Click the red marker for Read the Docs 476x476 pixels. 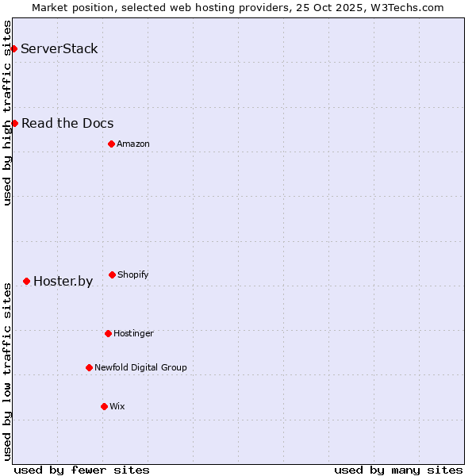[14, 123]
